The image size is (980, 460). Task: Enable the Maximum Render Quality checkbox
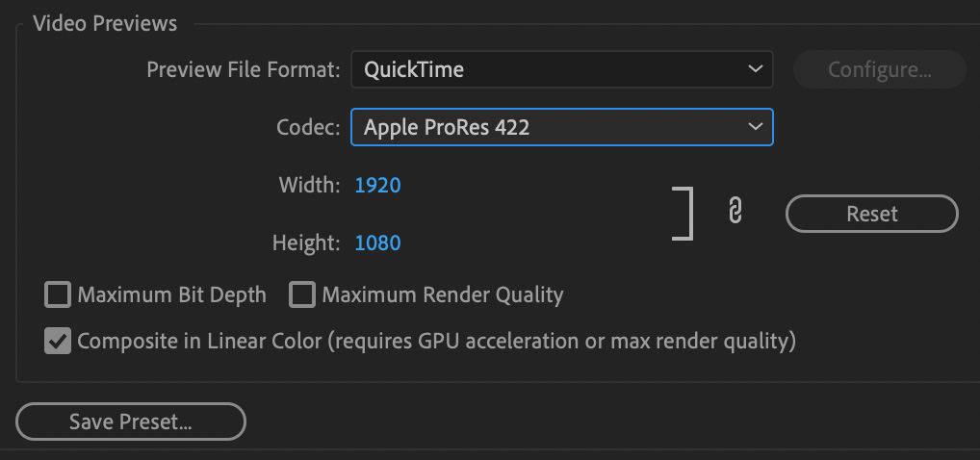302,294
